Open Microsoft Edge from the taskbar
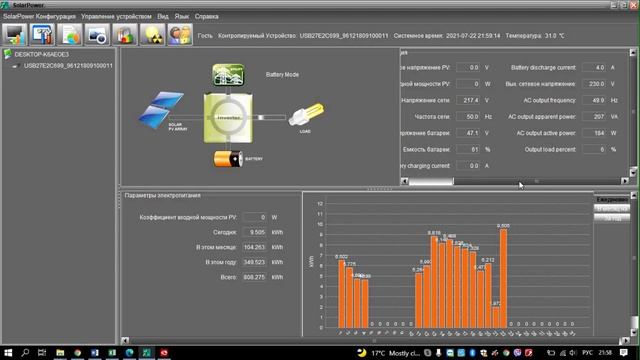This screenshot has width=640, height=360. 129,353
